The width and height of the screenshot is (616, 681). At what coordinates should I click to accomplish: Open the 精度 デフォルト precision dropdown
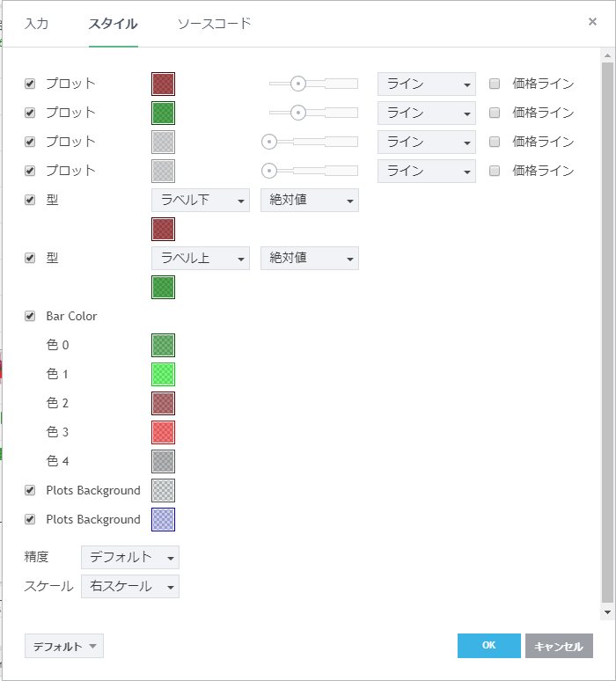point(129,557)
